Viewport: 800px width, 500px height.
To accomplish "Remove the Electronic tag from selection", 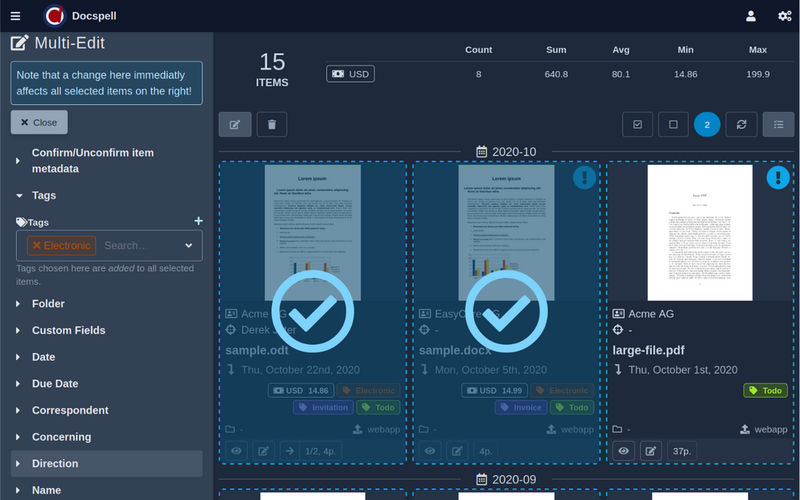I will (37, 245).
